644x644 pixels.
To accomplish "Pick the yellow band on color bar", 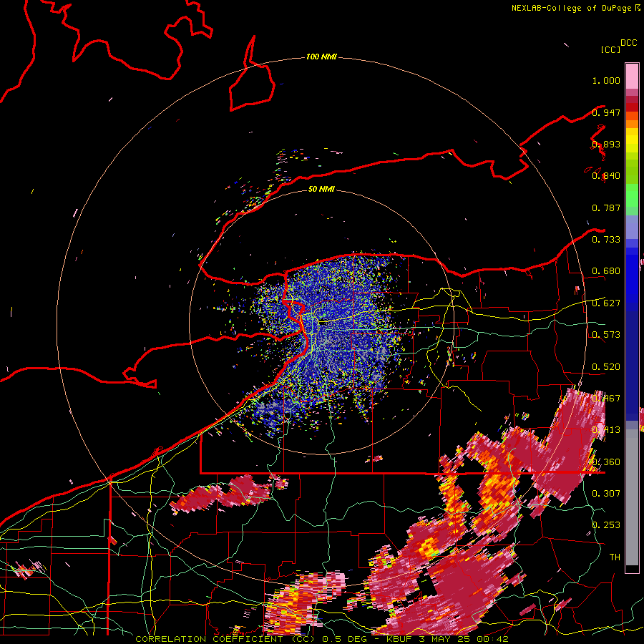I will click(x=632, y=141).
